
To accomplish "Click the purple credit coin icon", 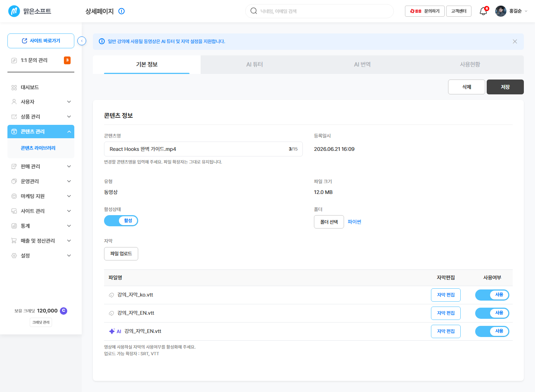I will point(64,311).
